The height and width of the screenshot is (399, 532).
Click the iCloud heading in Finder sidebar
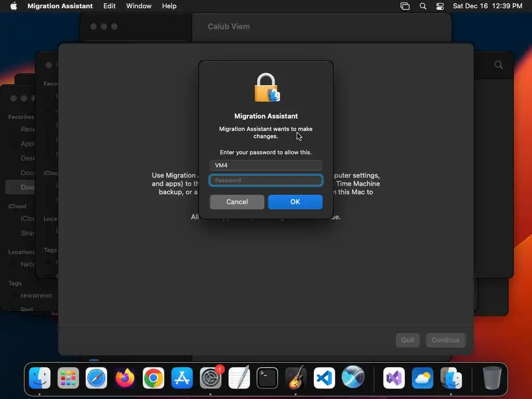click(17, 206)
